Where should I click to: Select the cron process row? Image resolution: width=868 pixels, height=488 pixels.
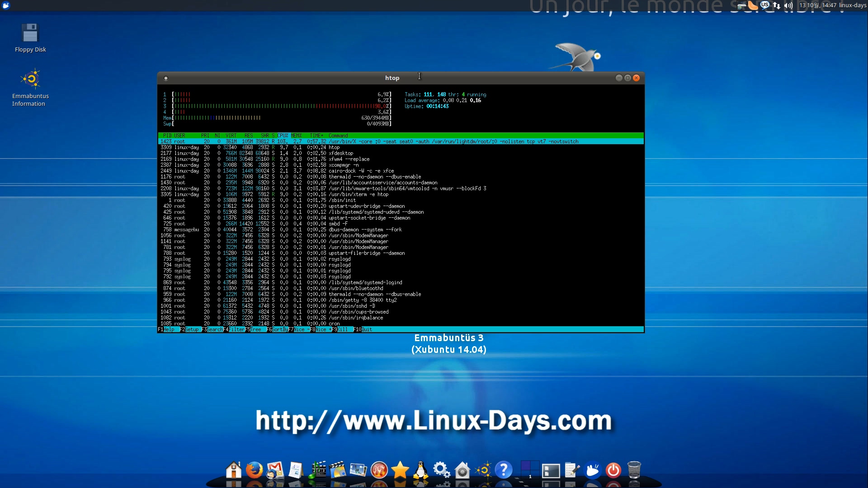(x=401, y=324)
